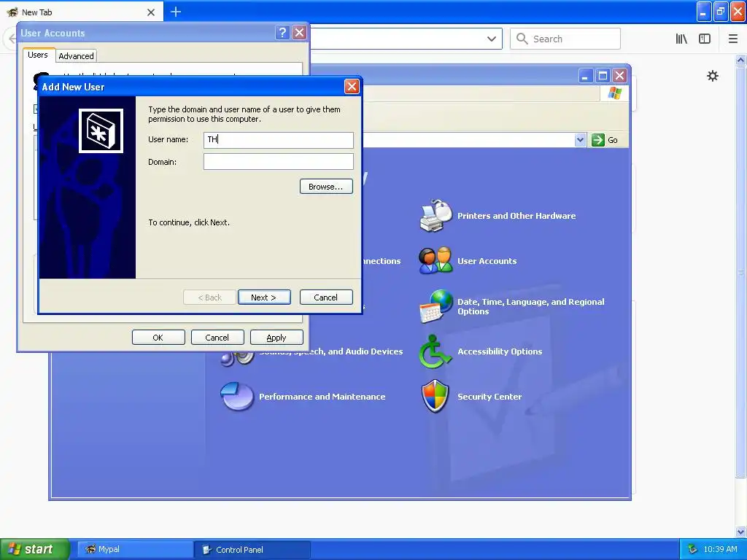Toggle the browser sidebar icon
This screenshot has width=747, height=560.
coord(705,39)
